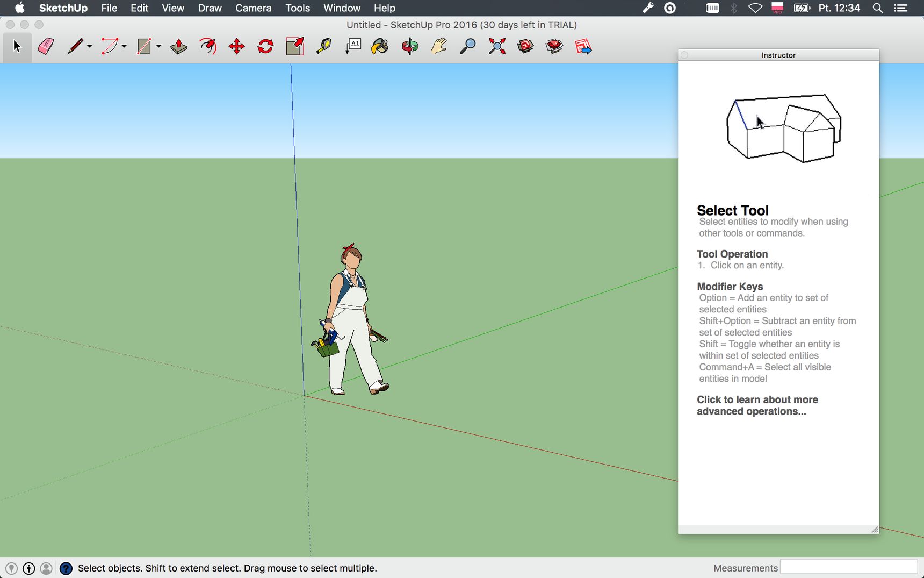Click the clock showing Pt. 12:34

click(839, 8)
